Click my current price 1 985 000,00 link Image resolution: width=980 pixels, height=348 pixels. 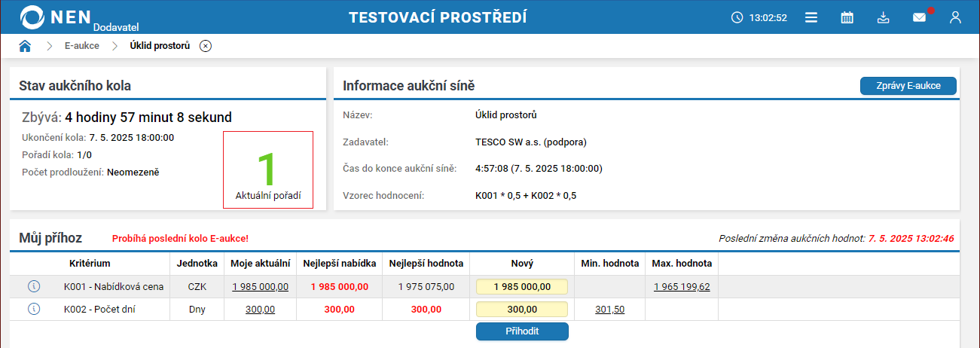tap(260, 287)
